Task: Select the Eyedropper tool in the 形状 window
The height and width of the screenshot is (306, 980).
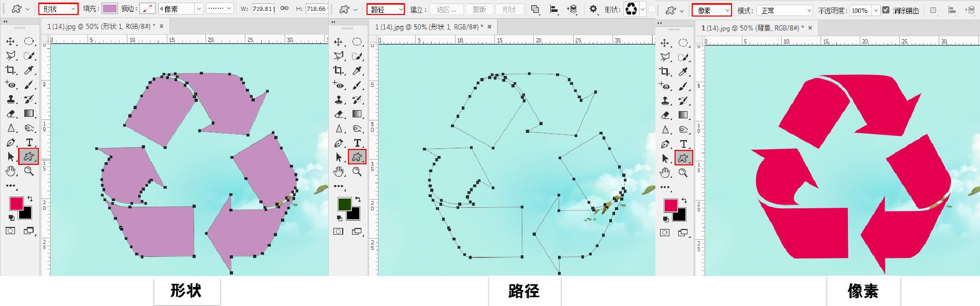Action: tap(29, 70)
